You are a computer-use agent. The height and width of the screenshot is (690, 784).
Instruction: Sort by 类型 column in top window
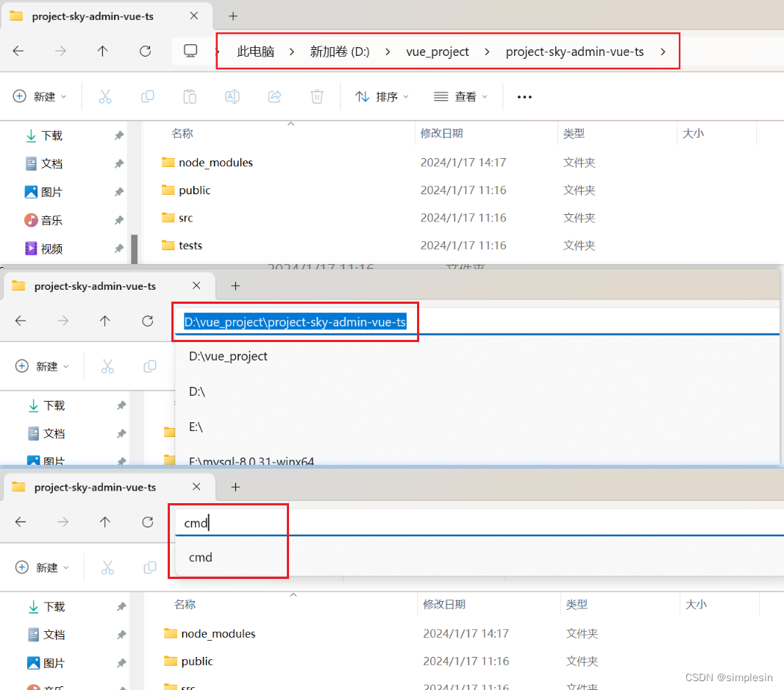(x=574, y=133)
